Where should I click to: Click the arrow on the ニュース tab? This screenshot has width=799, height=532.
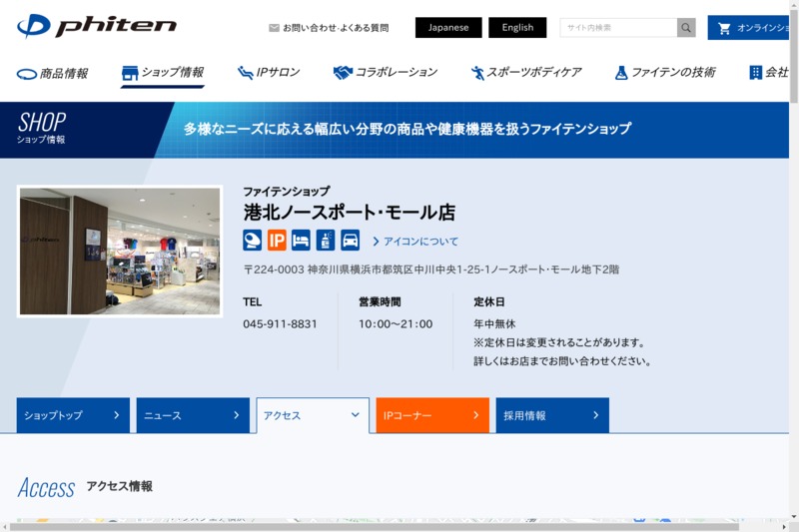[237, 415]
